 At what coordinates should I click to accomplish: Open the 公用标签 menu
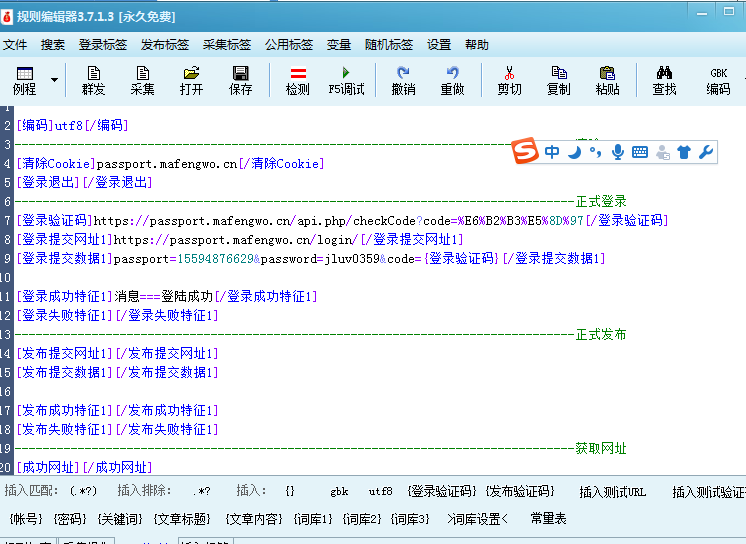289,45
